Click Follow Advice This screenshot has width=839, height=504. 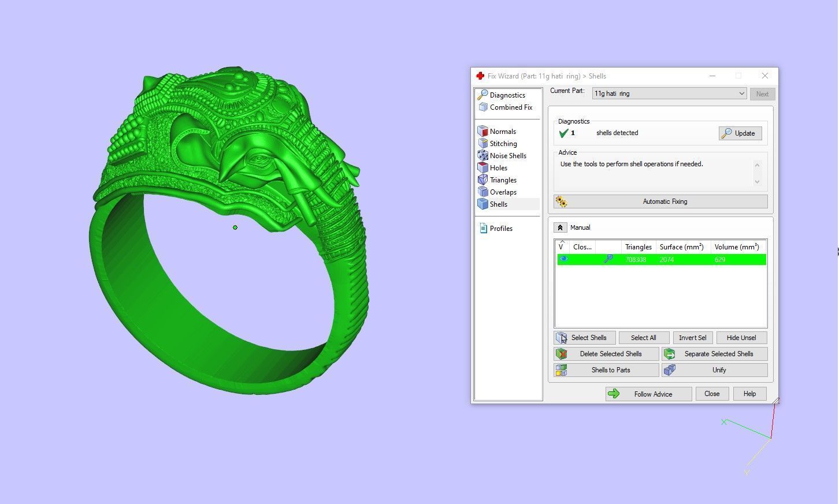point(648,394)
